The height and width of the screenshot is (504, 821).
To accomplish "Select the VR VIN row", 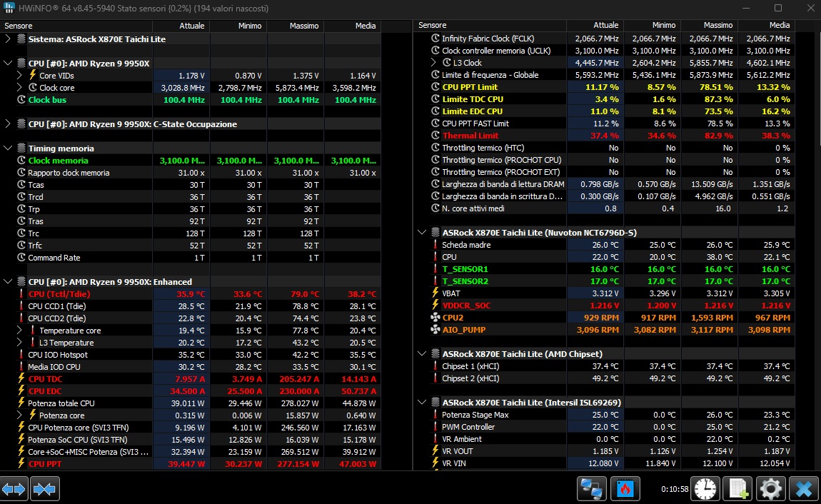I will click(x=604, y=463).
